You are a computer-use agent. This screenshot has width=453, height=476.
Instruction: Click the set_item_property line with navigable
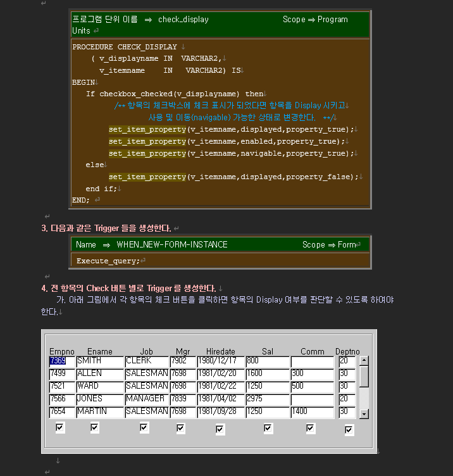(231, 154)
